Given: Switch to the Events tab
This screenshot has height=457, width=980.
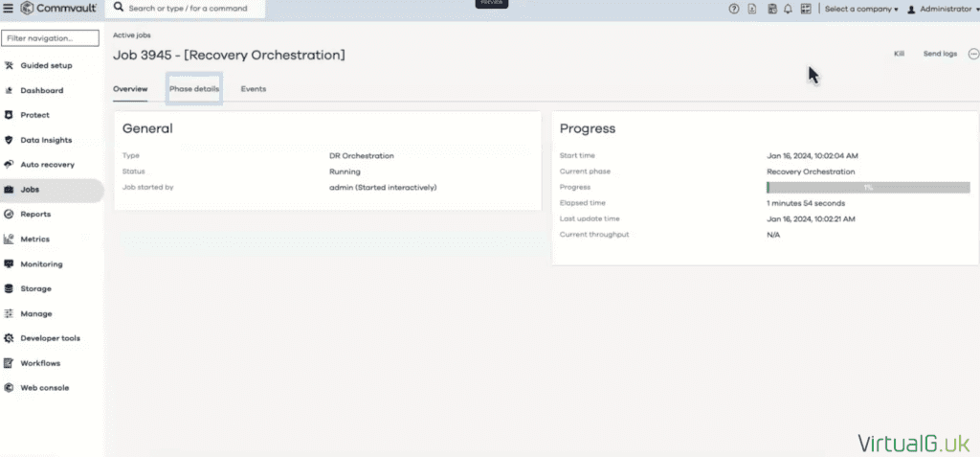Looking at the screenshot, I should pyautogui.click(x=254, y=89).
